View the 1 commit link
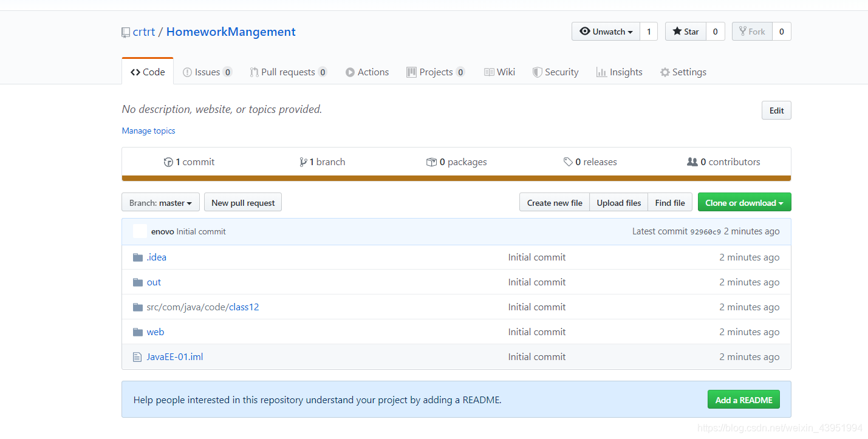This screenshot has width=868, height=439. click(x=189, y=162)
